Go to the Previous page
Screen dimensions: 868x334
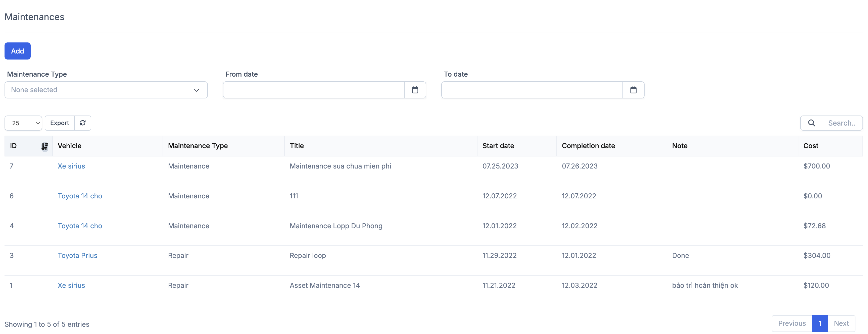tap(792, 323)
